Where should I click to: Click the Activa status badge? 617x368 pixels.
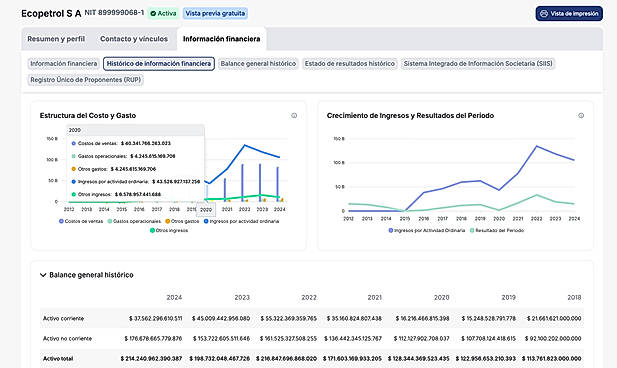point(163,13)
